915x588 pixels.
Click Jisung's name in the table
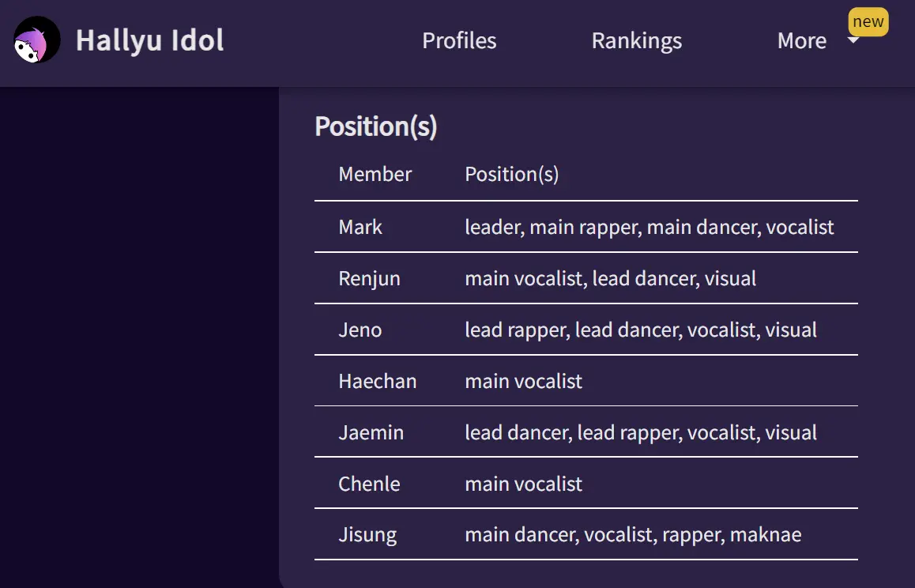[x=367, y=535]
